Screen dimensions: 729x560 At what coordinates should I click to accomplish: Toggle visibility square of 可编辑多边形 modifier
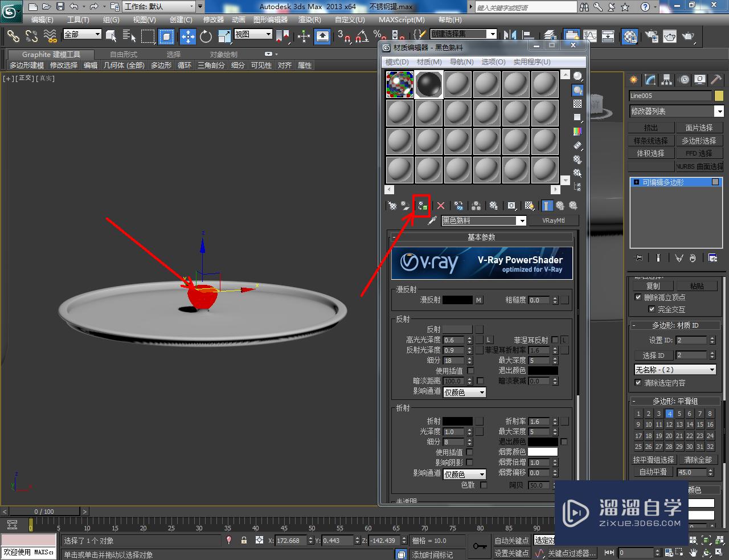[715, 182]
